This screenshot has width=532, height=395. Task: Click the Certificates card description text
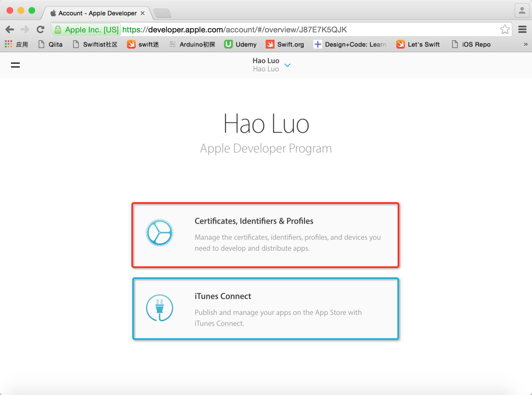pyautogui.click(x=288, y=243)
